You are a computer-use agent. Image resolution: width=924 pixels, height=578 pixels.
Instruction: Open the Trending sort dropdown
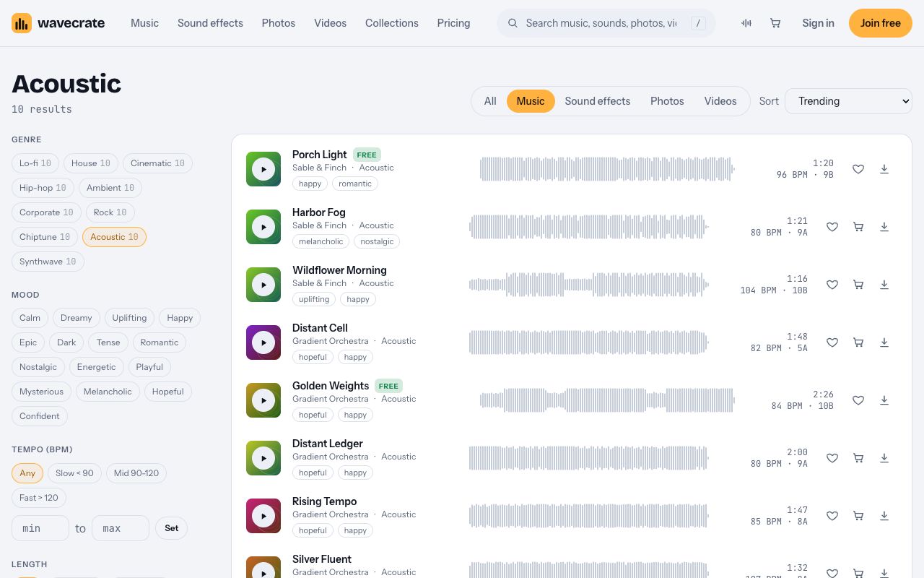(x=848, y=101)
